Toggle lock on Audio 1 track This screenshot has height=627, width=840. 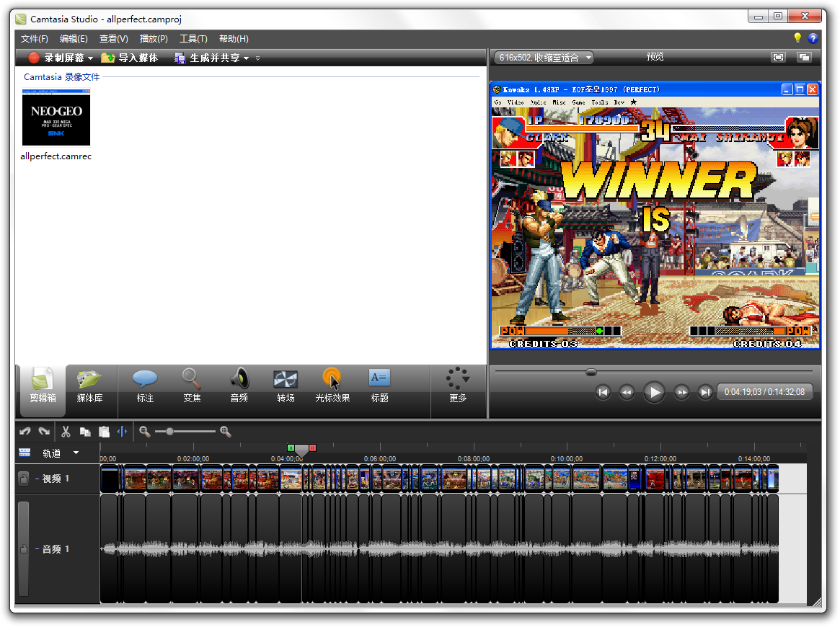tap(24, 549)
